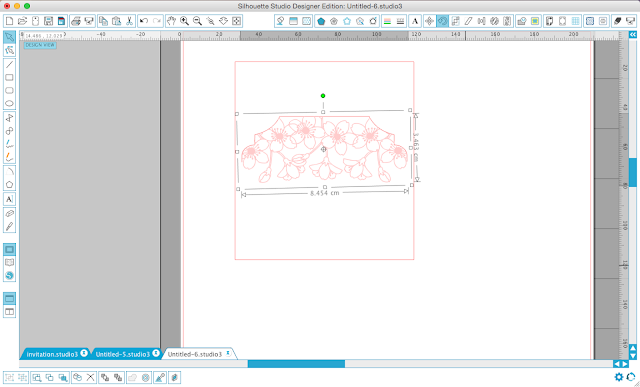Undo the last action
The height and width of the screenshot is (387, 640).
pyautogui.click(x=144, y=21)
